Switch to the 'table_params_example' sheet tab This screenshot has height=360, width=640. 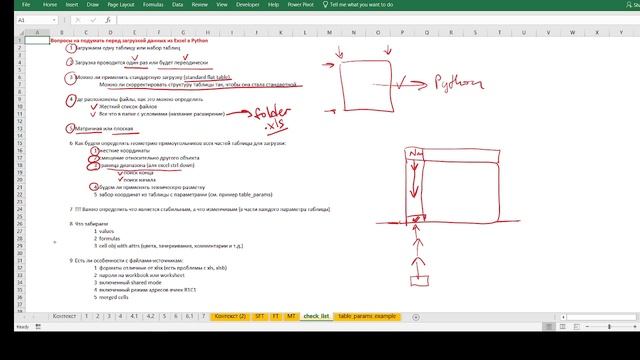click(x=367, y=316)
